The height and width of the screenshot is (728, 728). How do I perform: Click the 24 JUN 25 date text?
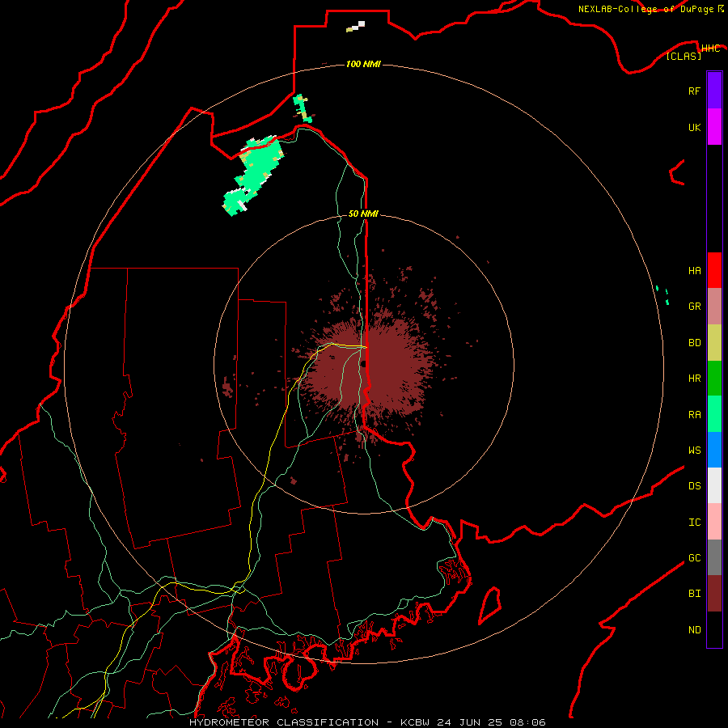[x=470, y=722]
